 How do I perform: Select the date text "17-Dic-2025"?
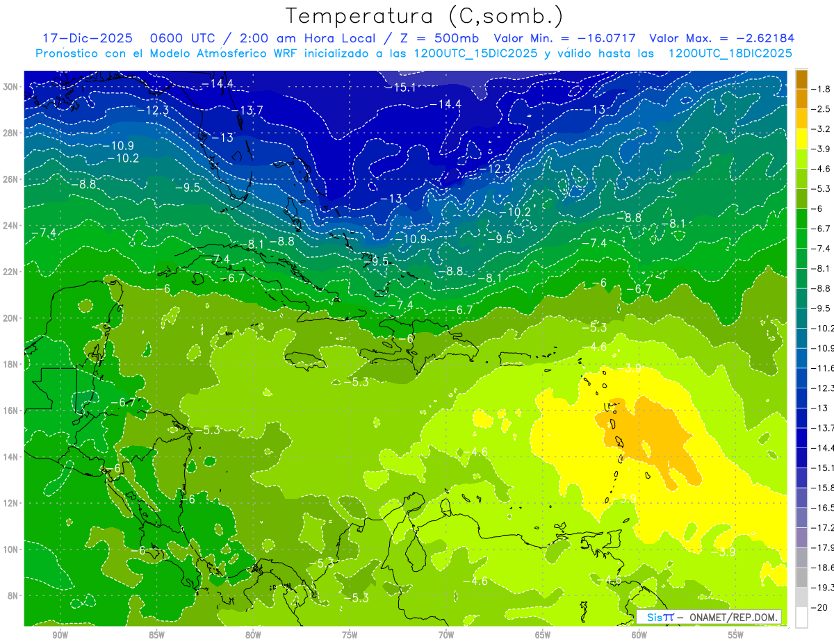[x=88, y=38]
